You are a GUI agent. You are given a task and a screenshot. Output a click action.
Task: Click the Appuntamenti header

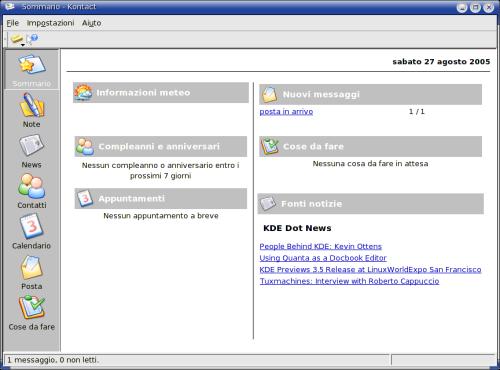161,198
